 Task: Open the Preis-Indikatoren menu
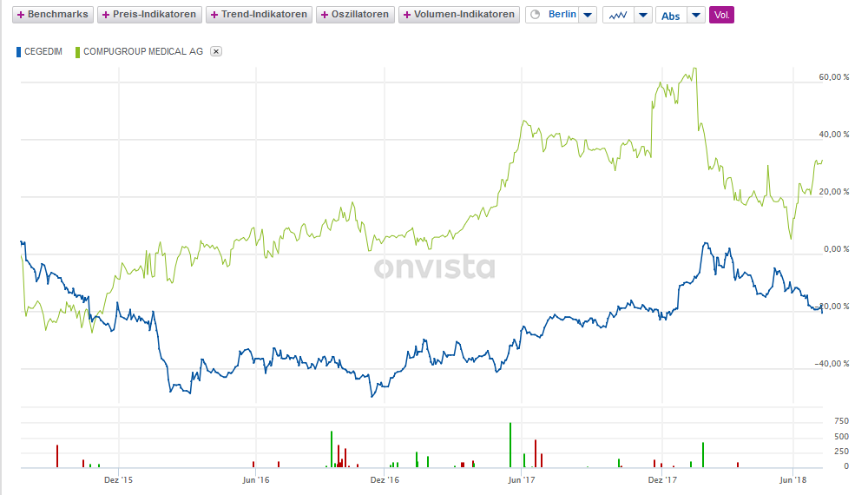click(149, 15)
